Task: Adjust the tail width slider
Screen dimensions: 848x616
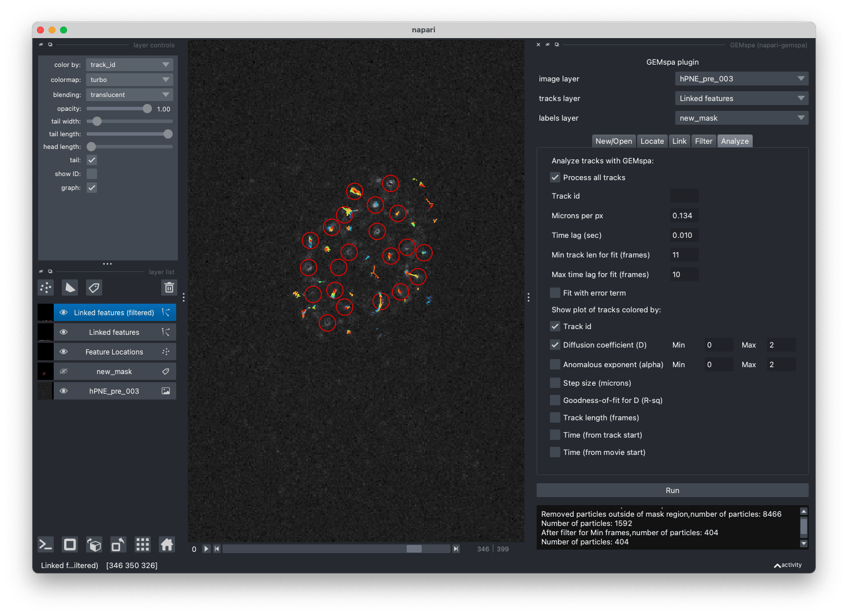Action: [x=129, y=121]
